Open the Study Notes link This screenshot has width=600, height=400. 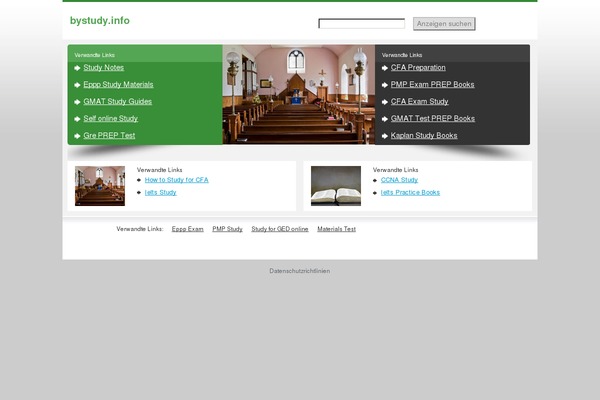[104, 68]
